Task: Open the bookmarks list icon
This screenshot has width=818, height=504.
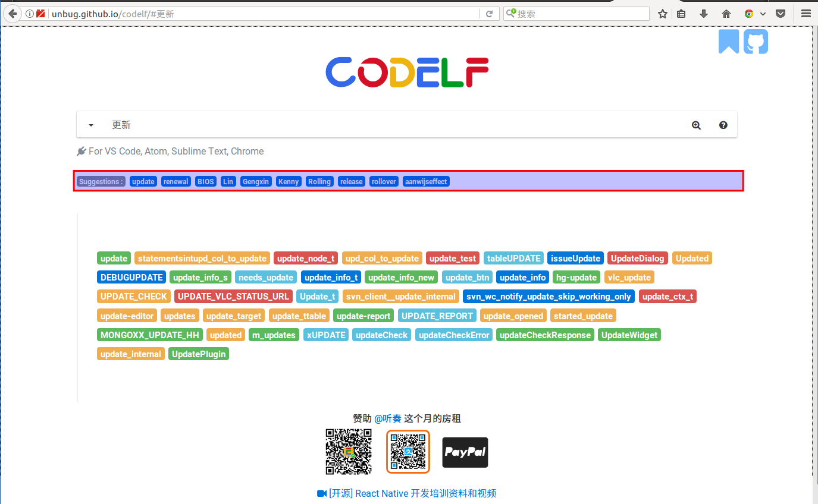Action: (x=682, y=14)
